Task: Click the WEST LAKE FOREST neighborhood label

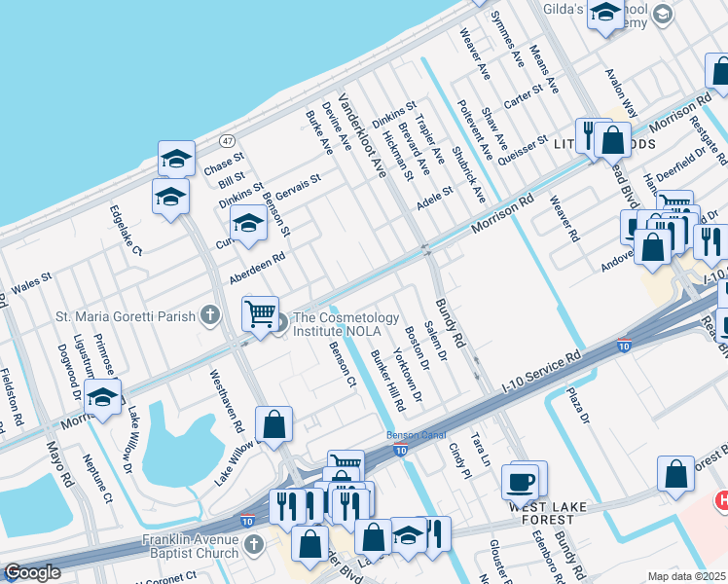Action: (547, 514)
